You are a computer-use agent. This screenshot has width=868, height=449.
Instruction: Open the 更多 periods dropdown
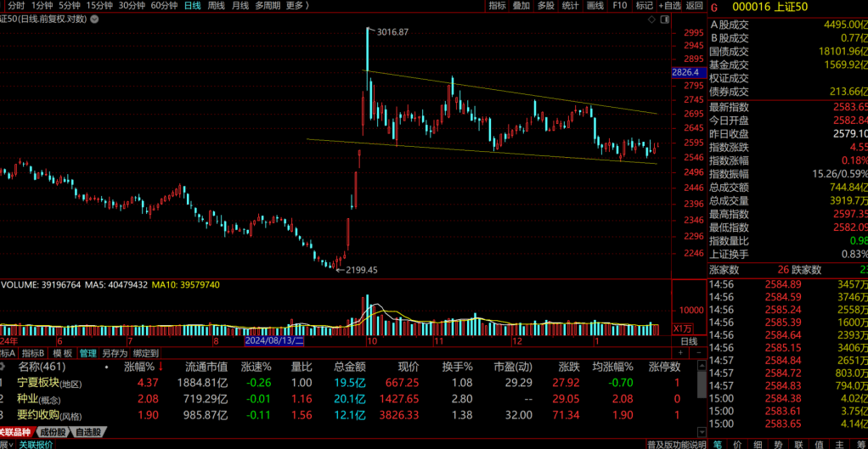(296, 5)
